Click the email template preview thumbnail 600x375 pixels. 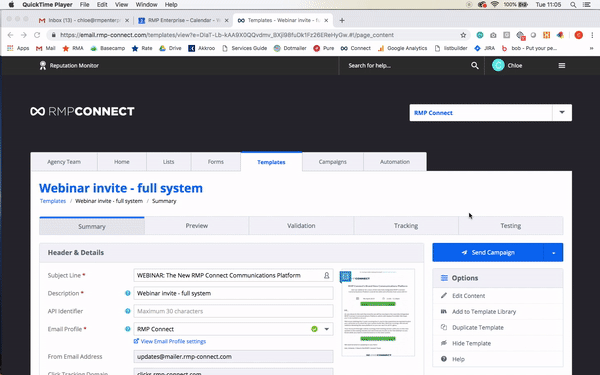[378, 313]
